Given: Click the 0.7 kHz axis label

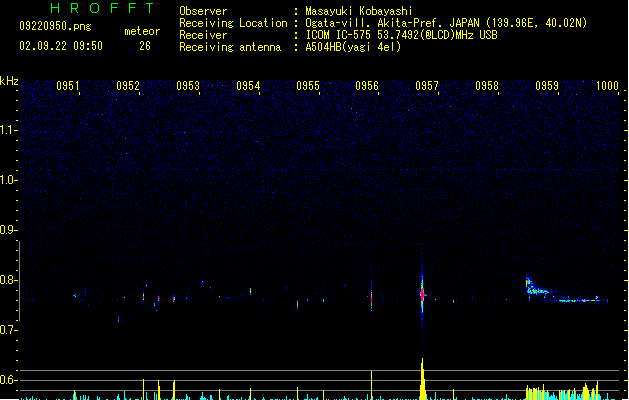Looking at the screenshot, I should pos(8,330).
